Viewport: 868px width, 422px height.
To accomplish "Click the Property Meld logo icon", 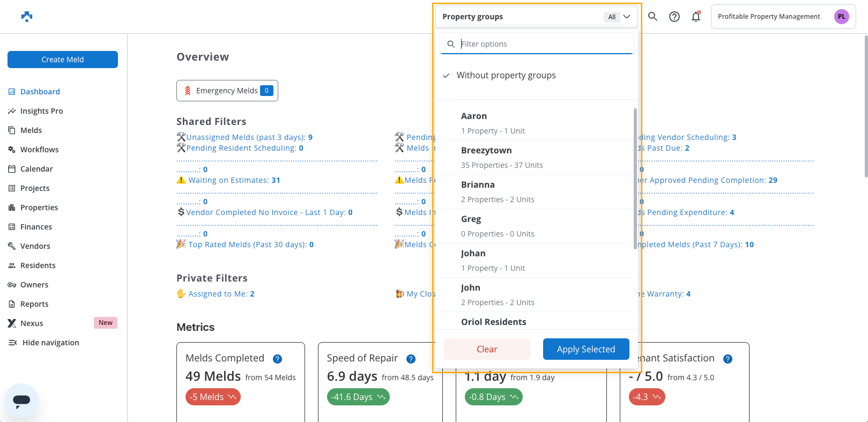I will pos(27,17).
